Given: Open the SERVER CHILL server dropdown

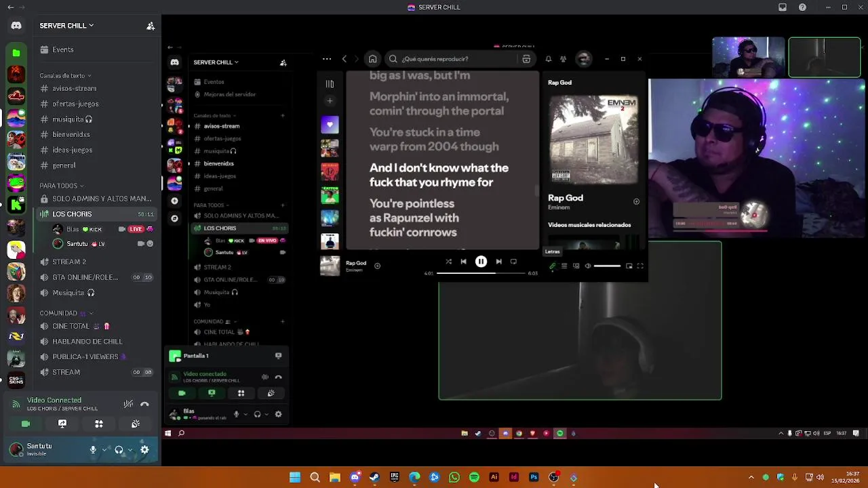Looking at the screenshot, I should [66, 26].
